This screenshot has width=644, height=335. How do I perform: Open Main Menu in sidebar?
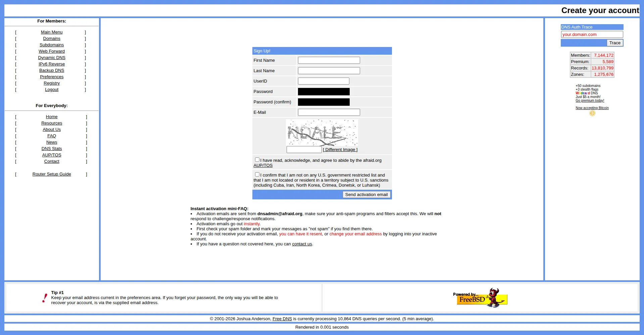pos(52,32)
